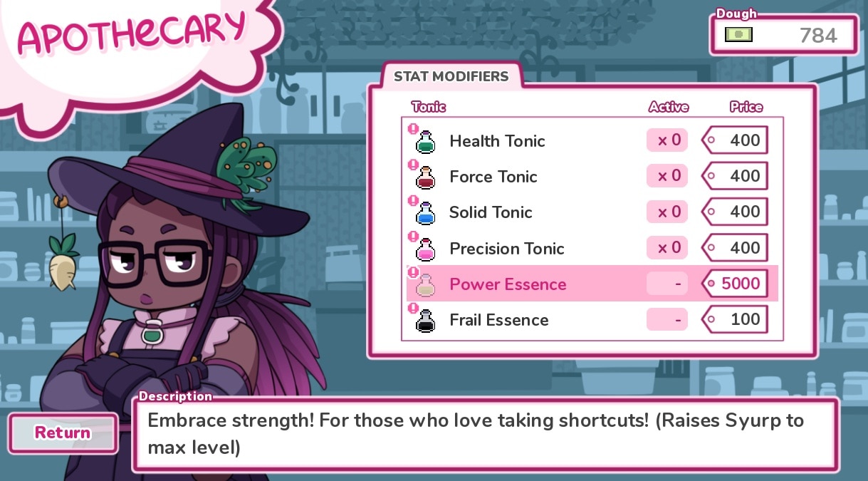Select the 100 price tag for Frail Essence
The image size is (868, 481).
pyautogui.click(x=735, y=319)
